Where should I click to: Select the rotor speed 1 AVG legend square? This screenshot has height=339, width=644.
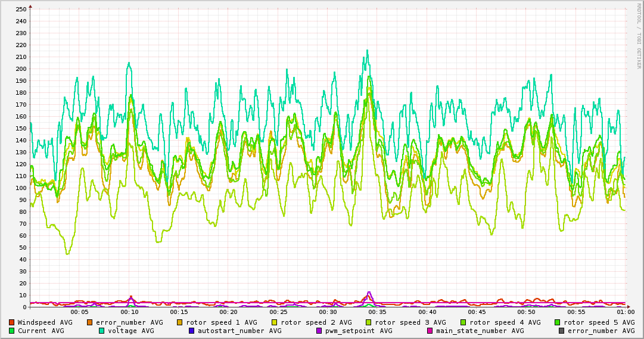181,322
